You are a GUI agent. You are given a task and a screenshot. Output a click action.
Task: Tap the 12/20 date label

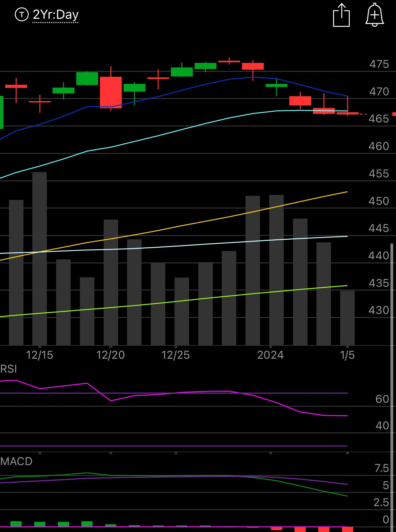coord(110,355)
